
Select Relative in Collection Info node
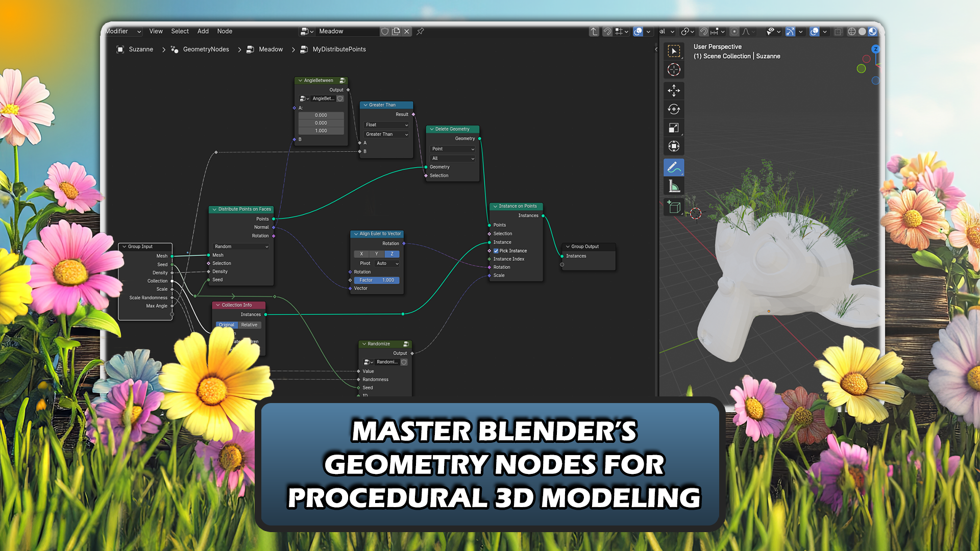(250, 325)
